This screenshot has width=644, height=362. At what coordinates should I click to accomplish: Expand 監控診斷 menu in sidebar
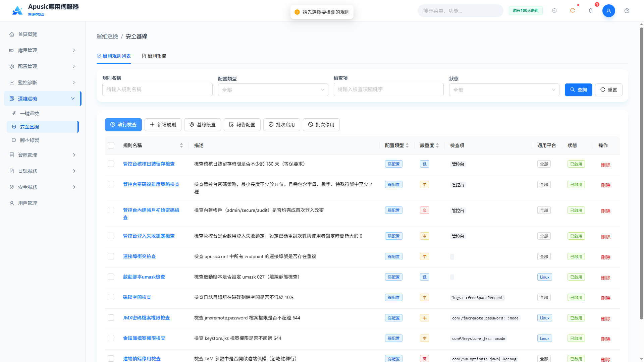(x=42, y=82)
